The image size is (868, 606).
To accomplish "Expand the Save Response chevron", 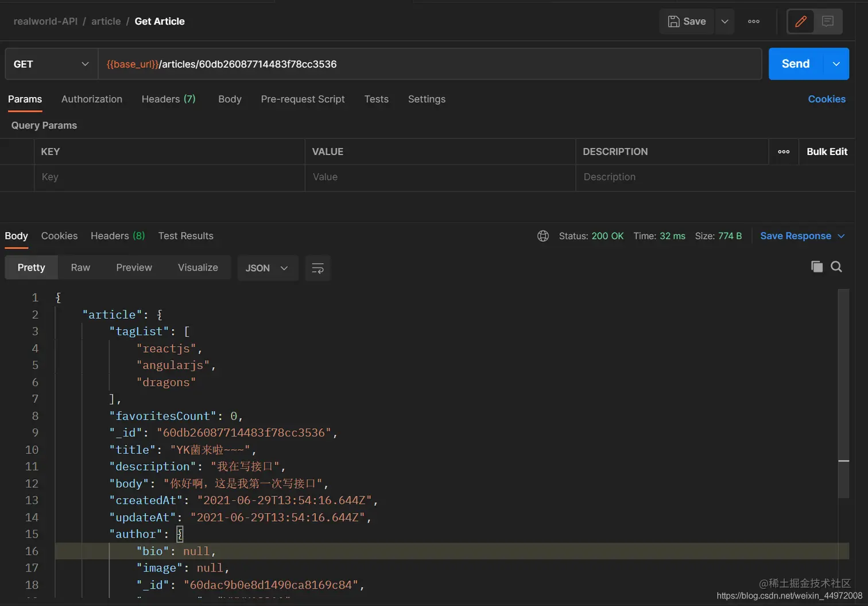I will [841, 236].
